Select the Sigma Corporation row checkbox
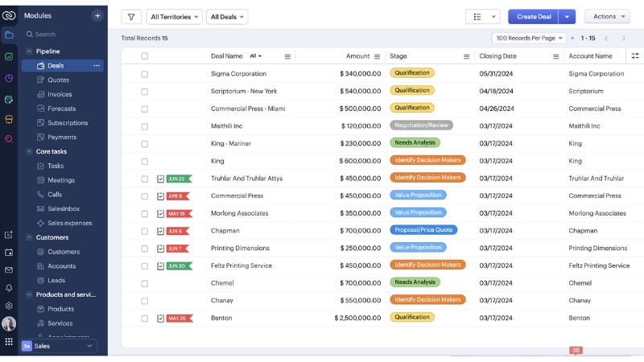644x362 pixels. [x=145, y=74]
